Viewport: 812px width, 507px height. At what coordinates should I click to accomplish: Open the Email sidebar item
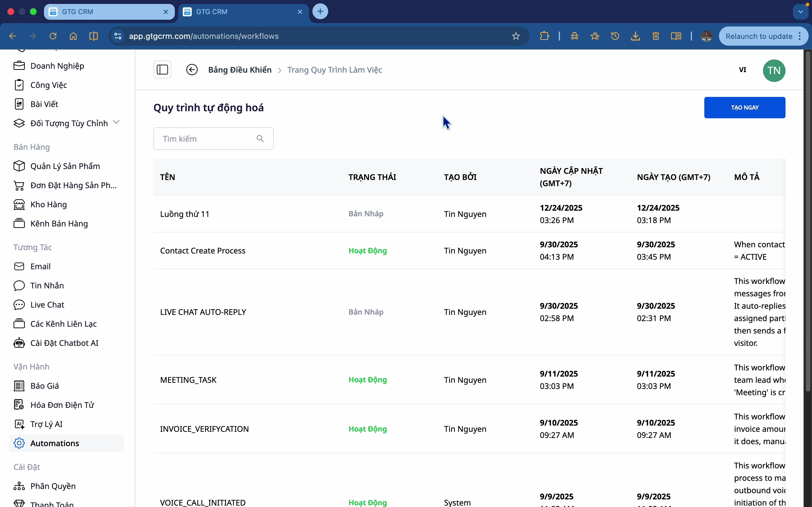pos(40,266)
